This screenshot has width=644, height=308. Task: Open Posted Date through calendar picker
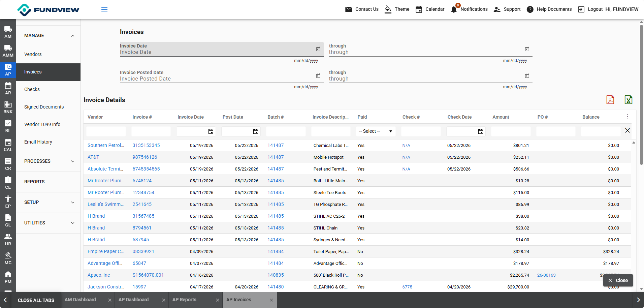[527, 76]
